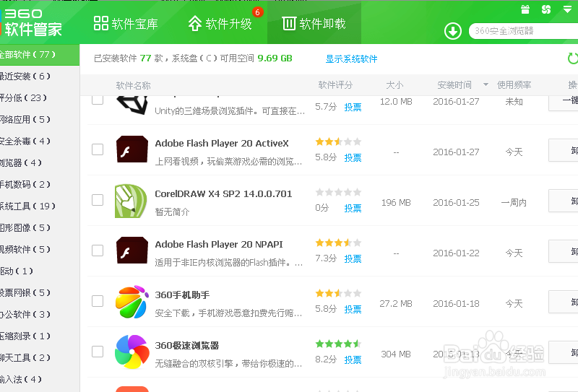Open 图形图像 (5) category
This screenshot has height=392, width=578.
click(x=40, y=228)
